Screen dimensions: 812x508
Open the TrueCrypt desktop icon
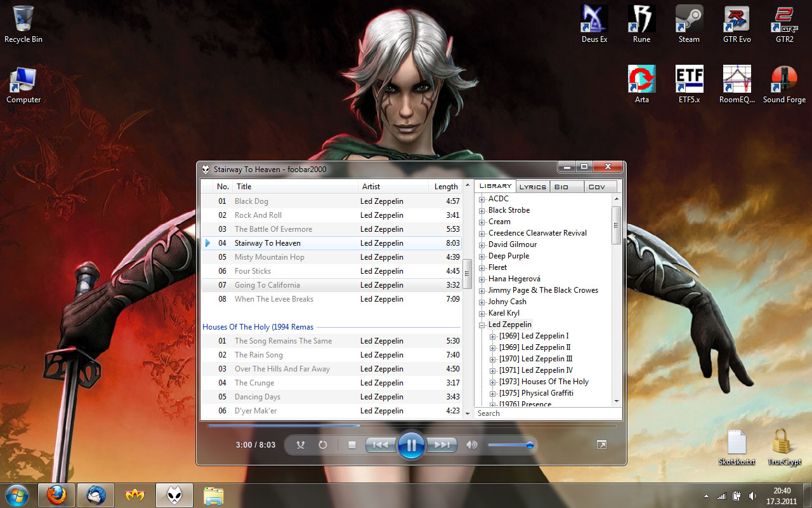coord(784,448)
